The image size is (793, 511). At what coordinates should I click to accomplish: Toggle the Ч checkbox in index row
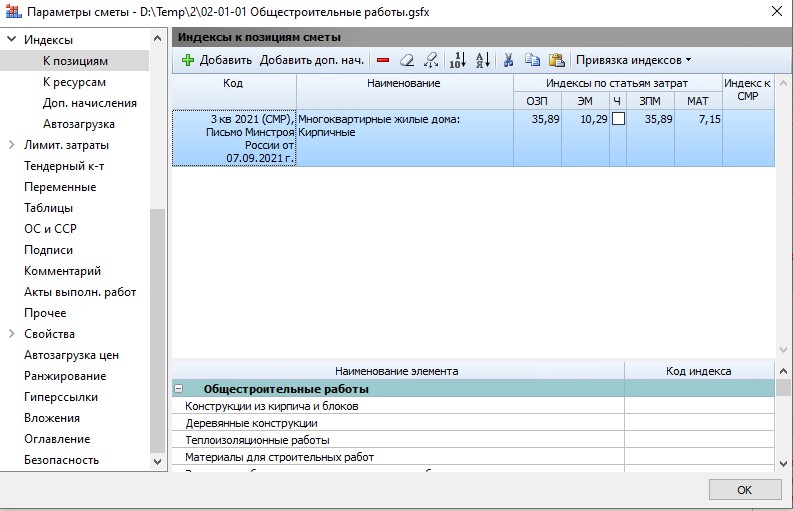click(618, 119)
